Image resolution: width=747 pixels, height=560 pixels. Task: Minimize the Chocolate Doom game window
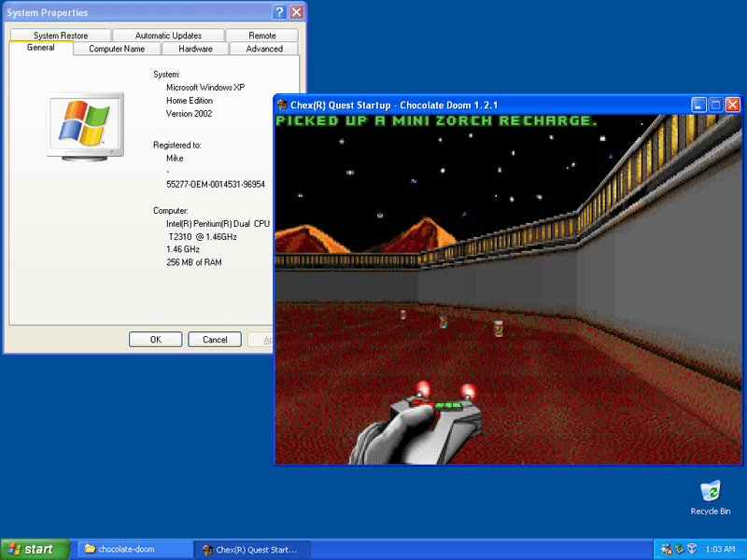[698, 105]
